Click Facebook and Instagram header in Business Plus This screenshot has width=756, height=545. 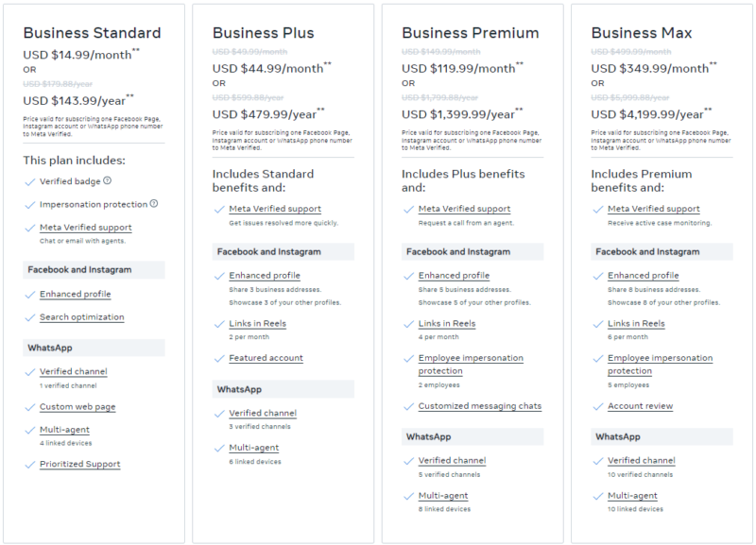tap(269, 252)
